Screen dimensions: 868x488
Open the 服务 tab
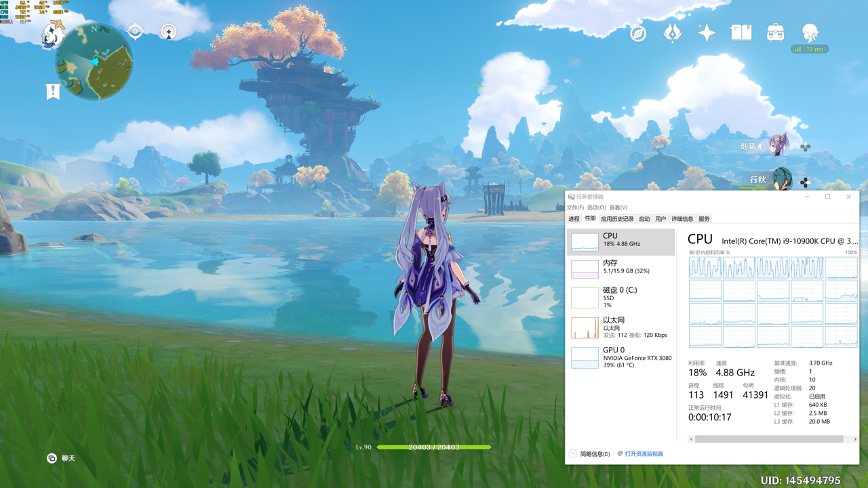704,219
